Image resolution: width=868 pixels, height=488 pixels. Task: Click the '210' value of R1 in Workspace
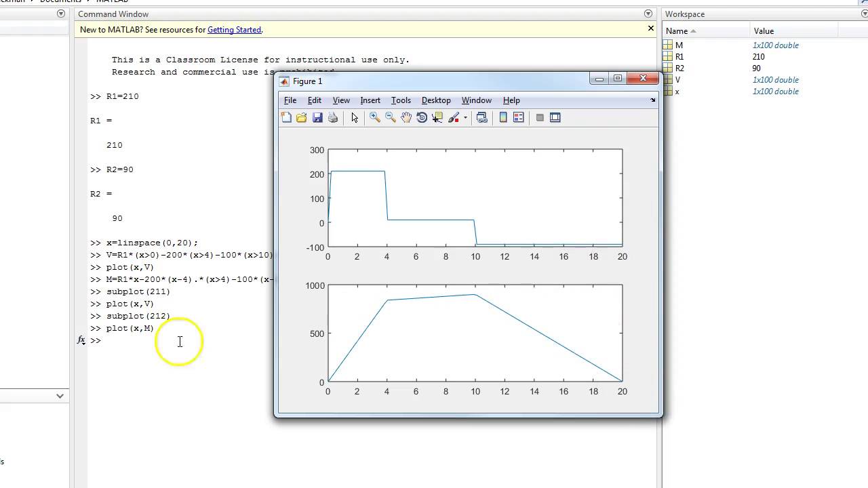pyautogui.click(x=759, y=57)
